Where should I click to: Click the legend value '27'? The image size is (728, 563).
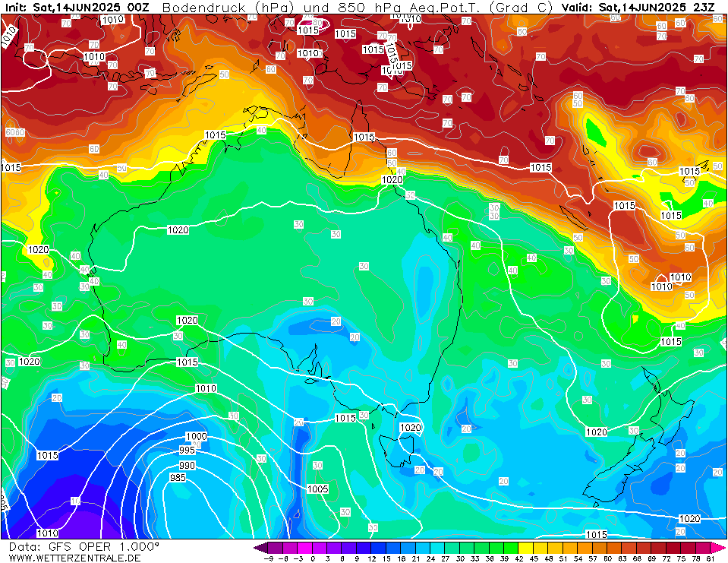445,558
